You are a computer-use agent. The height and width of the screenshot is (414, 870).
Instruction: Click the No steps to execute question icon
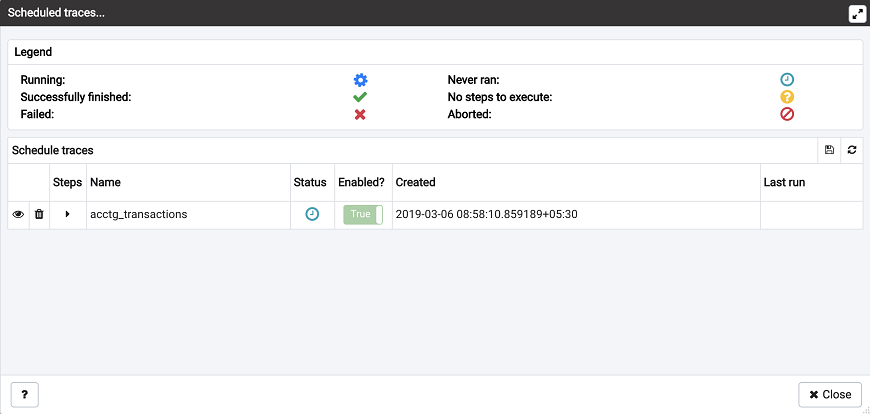tap(787, 97)
